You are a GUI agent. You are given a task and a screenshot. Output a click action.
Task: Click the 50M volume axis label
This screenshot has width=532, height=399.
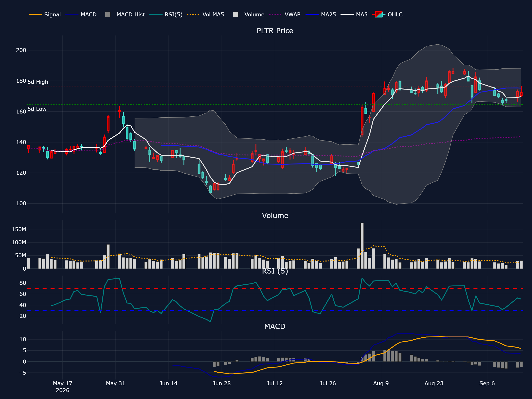tap(20, 256)
